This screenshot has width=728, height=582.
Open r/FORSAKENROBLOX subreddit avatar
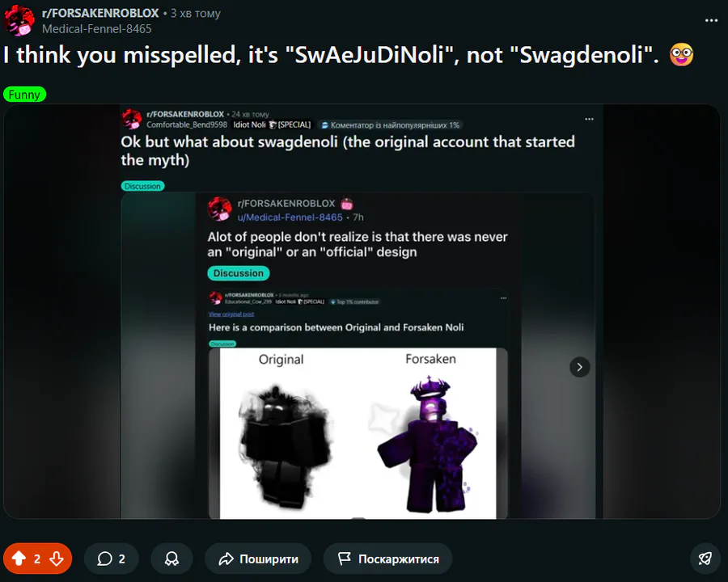(x=19, y=20)
